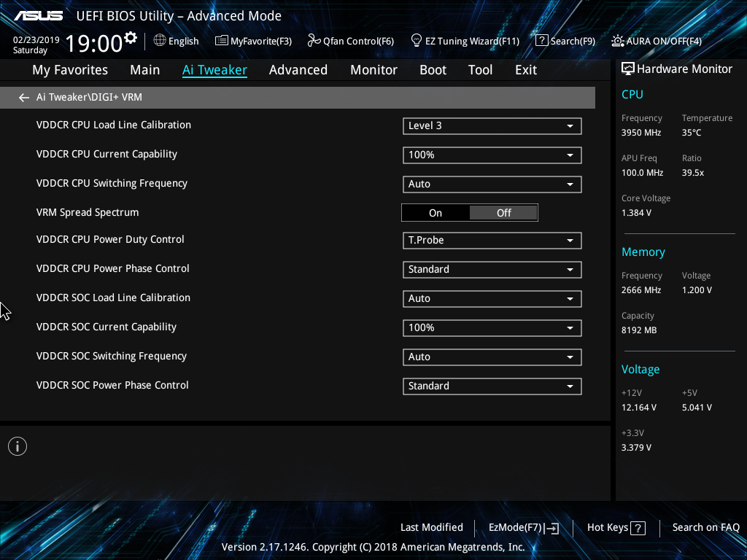Image resolution: width=747 pixels, height=560 pixels.
Task: Click the CPU Frequency 3950 MHz value
Action: point(641,133)
